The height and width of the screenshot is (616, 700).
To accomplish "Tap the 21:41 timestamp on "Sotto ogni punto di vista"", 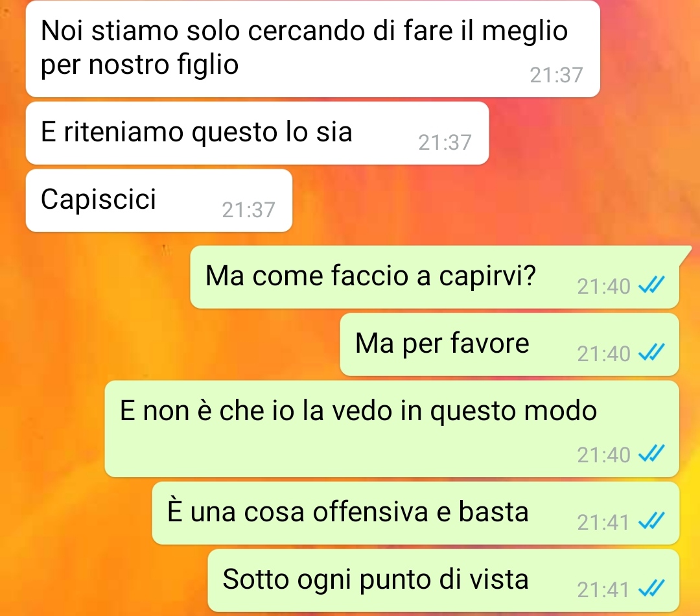I will tap(603, 589).
